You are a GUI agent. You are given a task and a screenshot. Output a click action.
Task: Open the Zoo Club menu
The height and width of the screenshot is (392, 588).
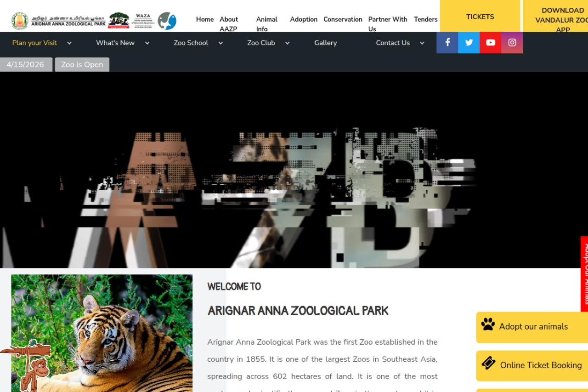coord(261,43)
